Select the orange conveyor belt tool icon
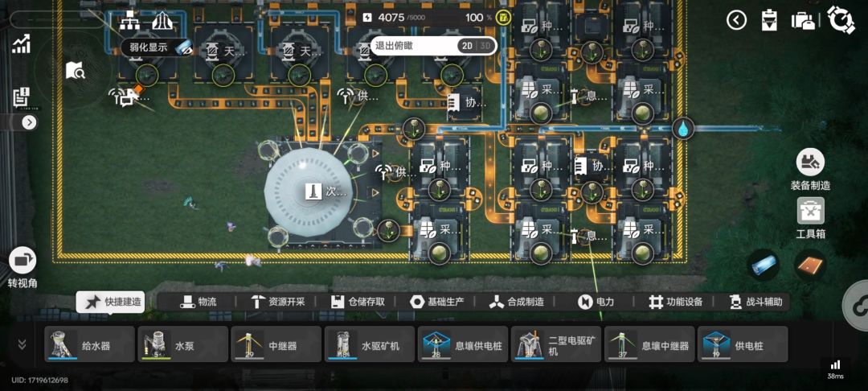 [810, 265]
